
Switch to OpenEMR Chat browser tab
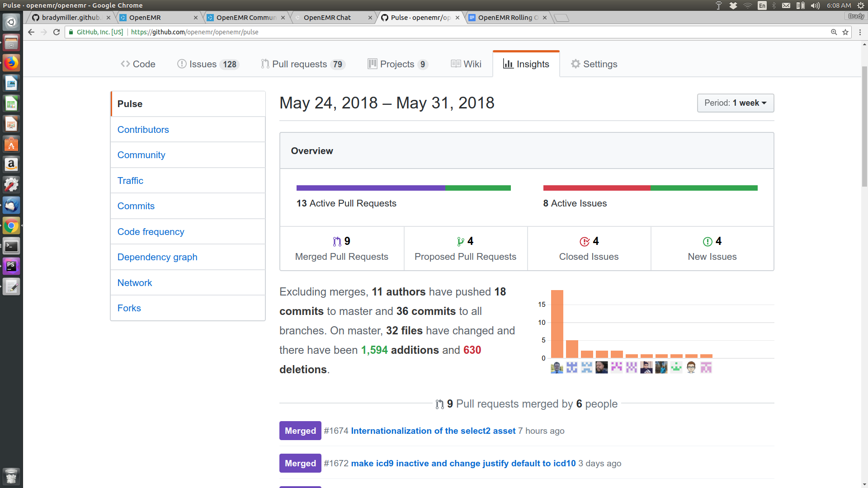(332, 18)
